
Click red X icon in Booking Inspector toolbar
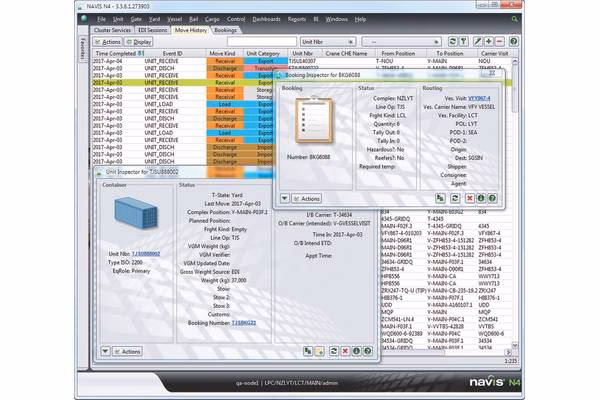coord(470,198)
